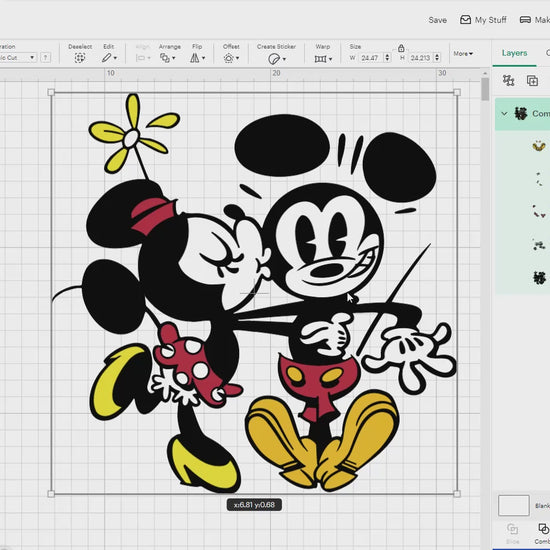This screenshot has height=550, width=550.
Task: Click the Duplicate icon in Layers panel
Action: pyautogui.click(x=532, y=81)
